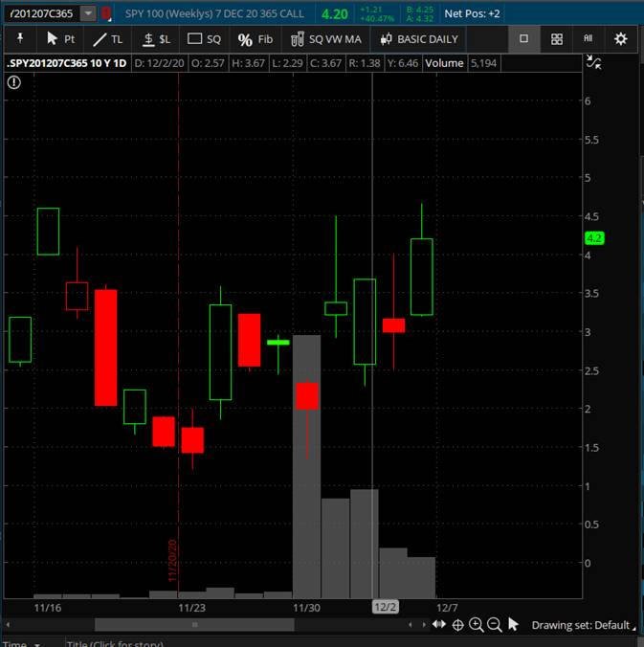Click the horizontal time scrollbar thumb

pos(194,625)
